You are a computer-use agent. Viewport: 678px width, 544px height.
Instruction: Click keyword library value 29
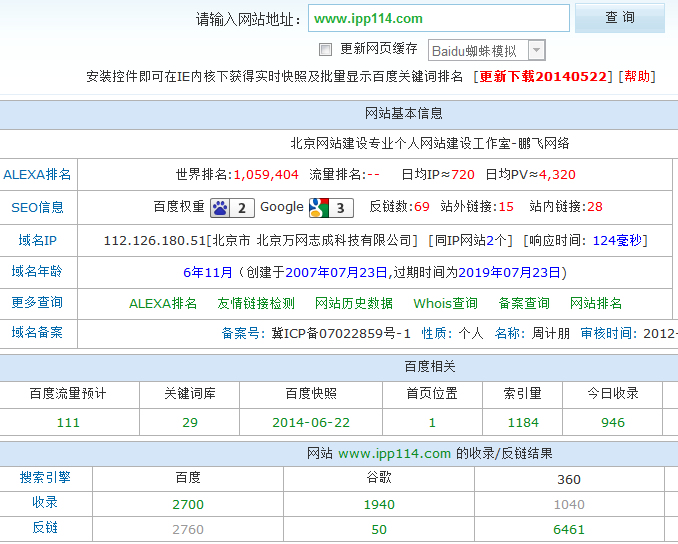(x=190, y=422)
